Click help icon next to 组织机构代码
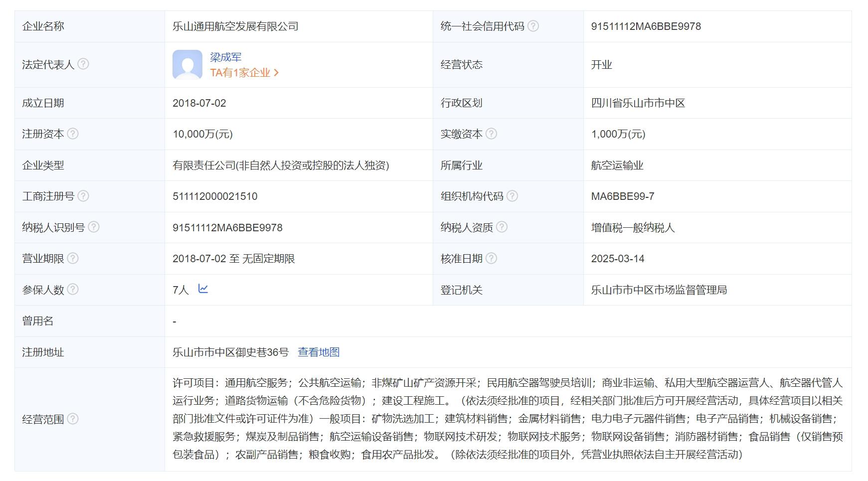868x481 pixels. (x=512, y=196)
